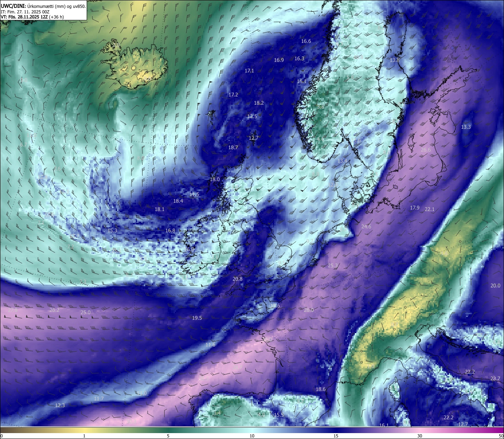Click the map value 20.8
The height and width of the screenshot is (439, 504).
coord(237,279)
